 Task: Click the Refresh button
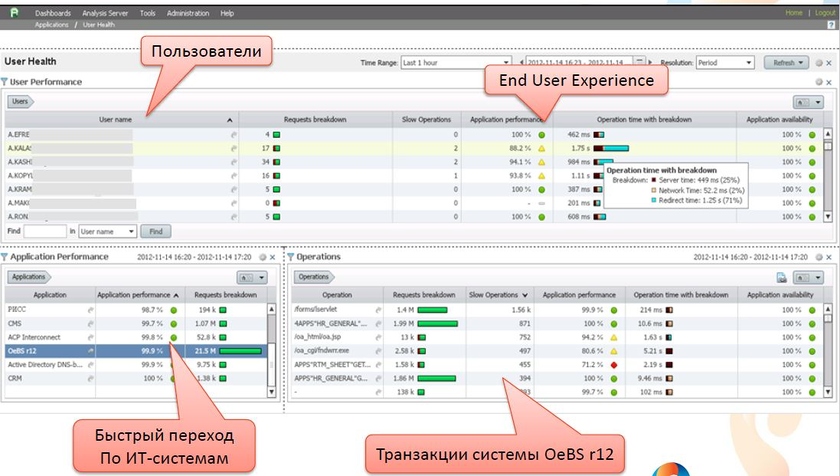785,62
